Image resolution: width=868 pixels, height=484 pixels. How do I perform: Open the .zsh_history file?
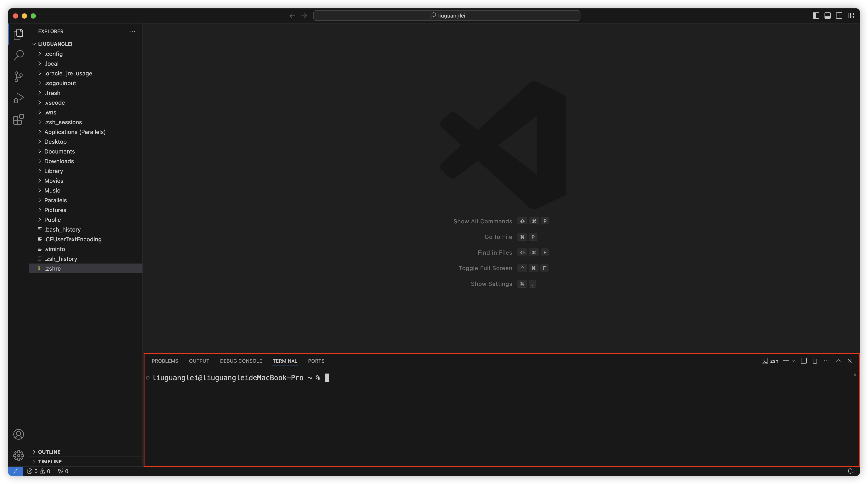pyautogui.click(x=61, y=259)
